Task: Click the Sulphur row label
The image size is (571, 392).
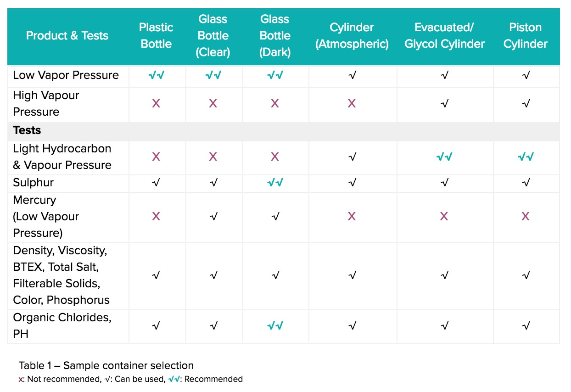Action: coord(34,183)
